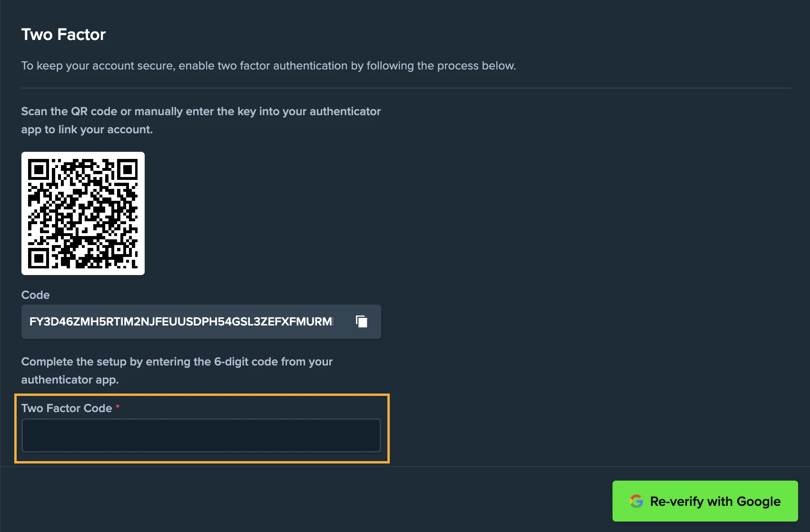Copy the authenticator key with the copy icon
This screenshot has width=810, height=532.
362,322
